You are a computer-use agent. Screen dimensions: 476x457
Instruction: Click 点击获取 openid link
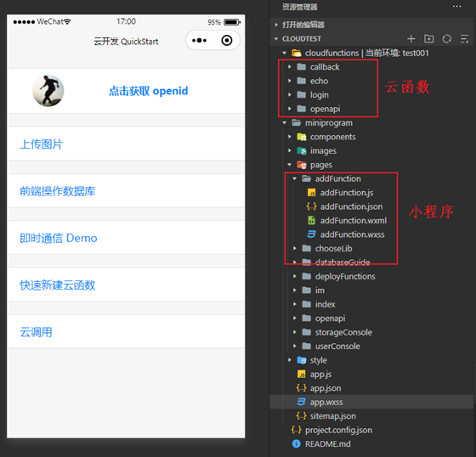149,91
